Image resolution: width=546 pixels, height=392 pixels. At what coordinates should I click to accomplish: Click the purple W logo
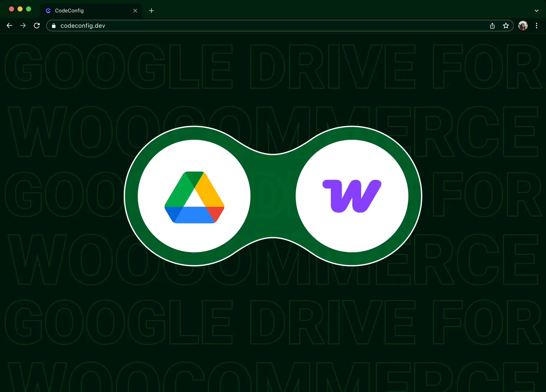352,196
